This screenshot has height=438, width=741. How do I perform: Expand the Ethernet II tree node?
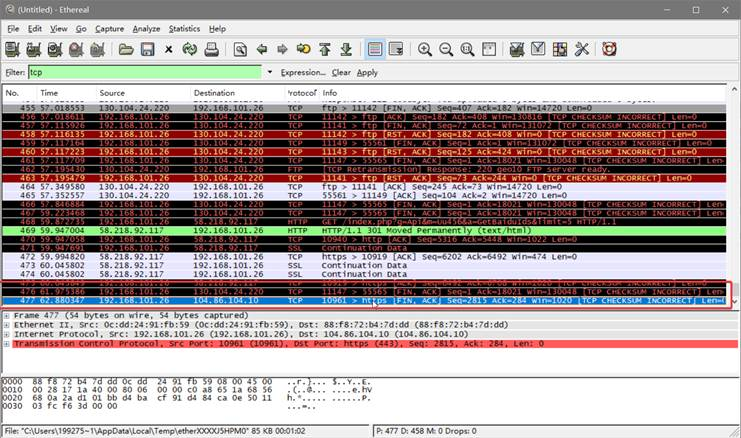pos(7,325)
